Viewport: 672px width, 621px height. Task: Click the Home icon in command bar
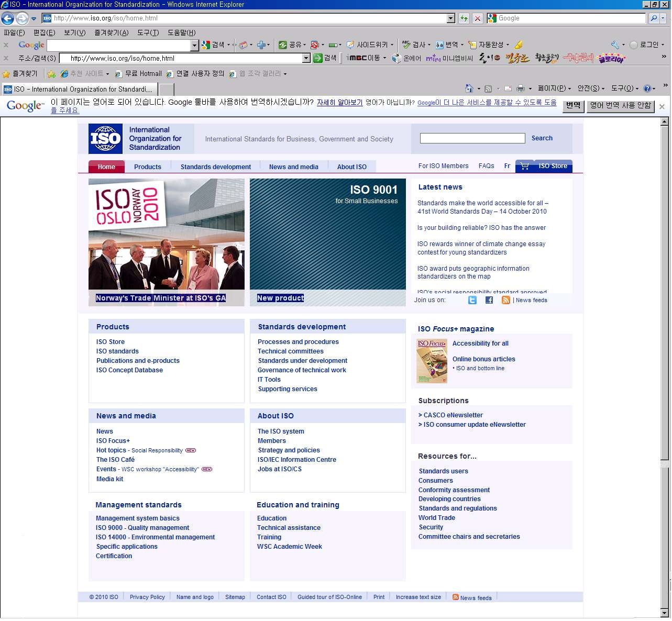[x=469, y=88]
